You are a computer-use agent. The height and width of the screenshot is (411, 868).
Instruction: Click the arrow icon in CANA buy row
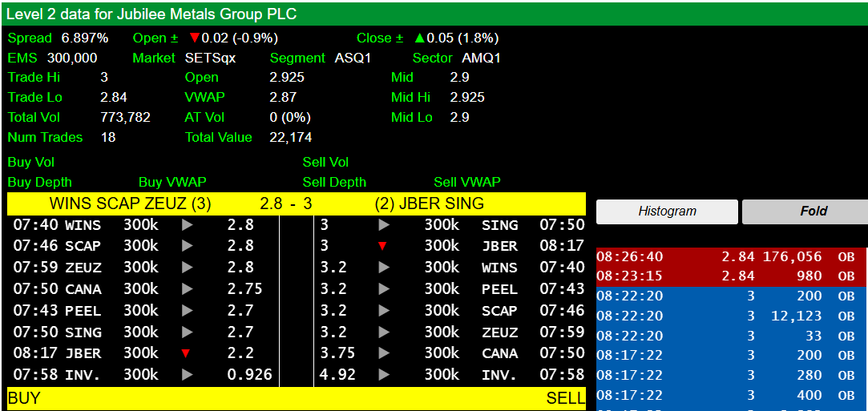(x=188, y=288)
